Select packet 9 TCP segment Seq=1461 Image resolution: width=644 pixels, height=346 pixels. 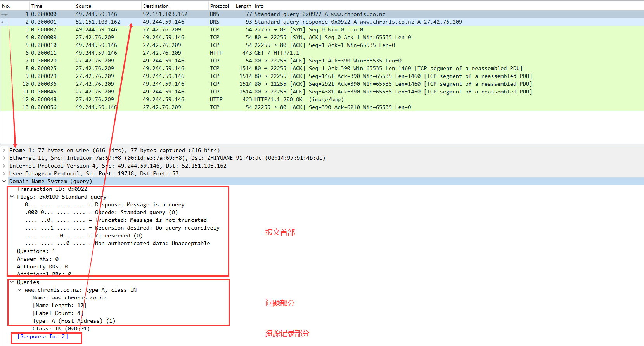point(322,76)
